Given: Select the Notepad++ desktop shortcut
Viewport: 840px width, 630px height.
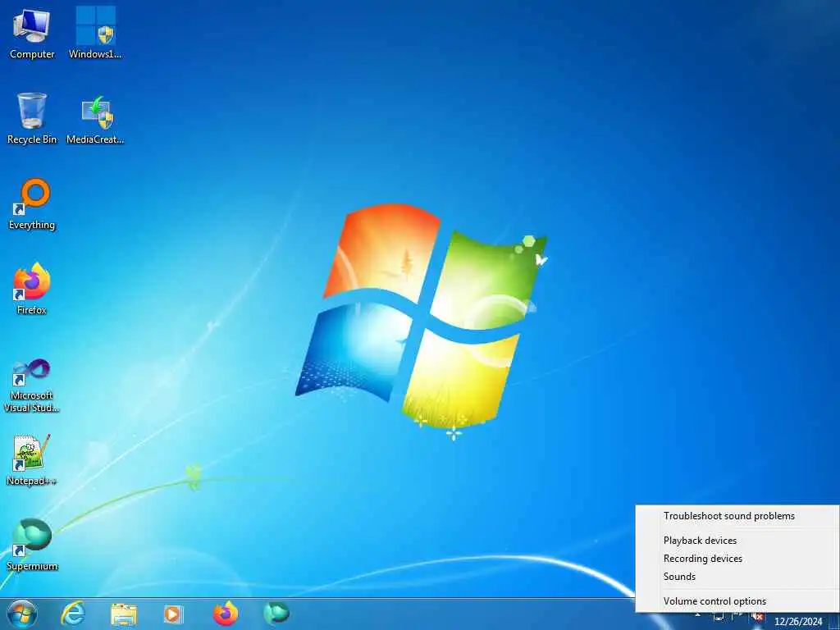Looking at the screenshot, I should coord(32,460).
